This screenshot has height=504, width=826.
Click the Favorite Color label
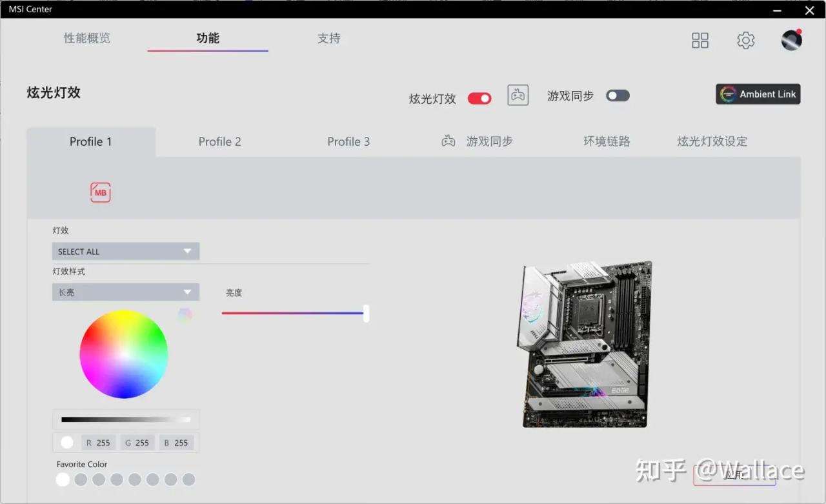pos(82,464)
